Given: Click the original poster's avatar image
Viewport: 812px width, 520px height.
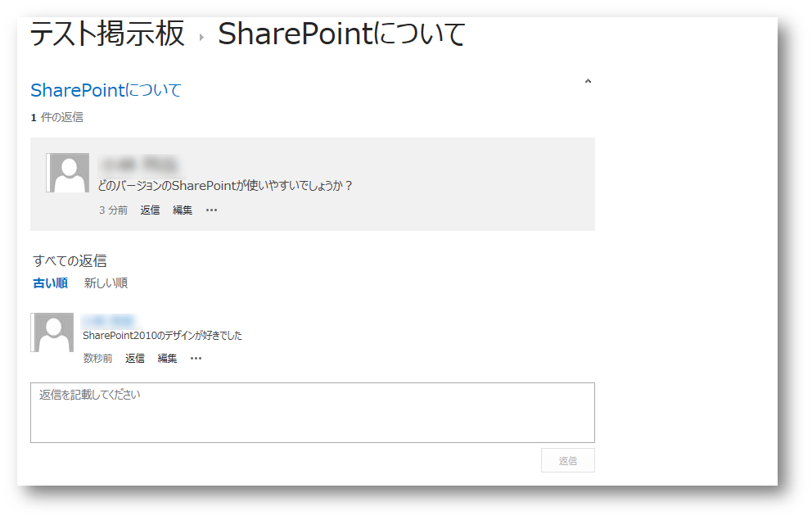Looking at the screenshot, I should coord(68,173).
